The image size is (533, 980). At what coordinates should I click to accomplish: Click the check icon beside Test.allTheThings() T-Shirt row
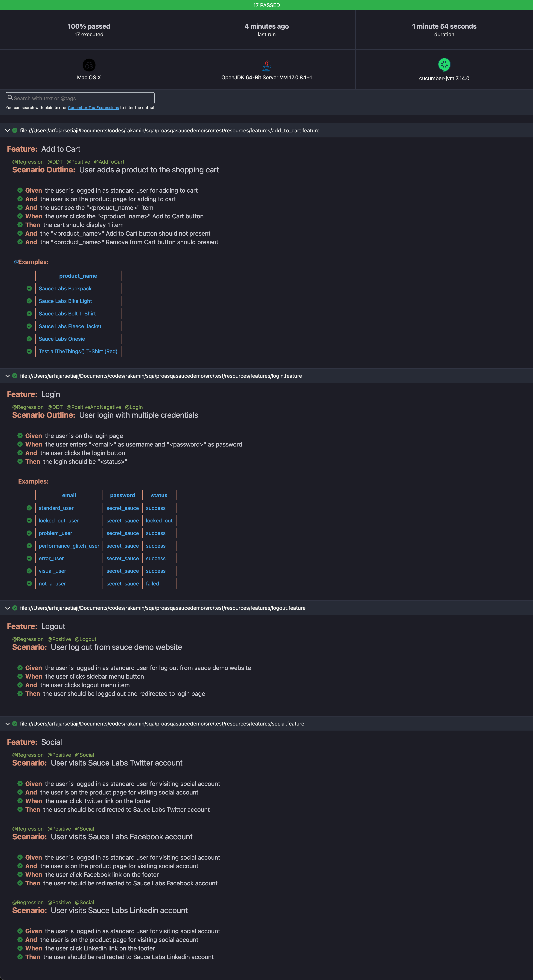[29, 351]
